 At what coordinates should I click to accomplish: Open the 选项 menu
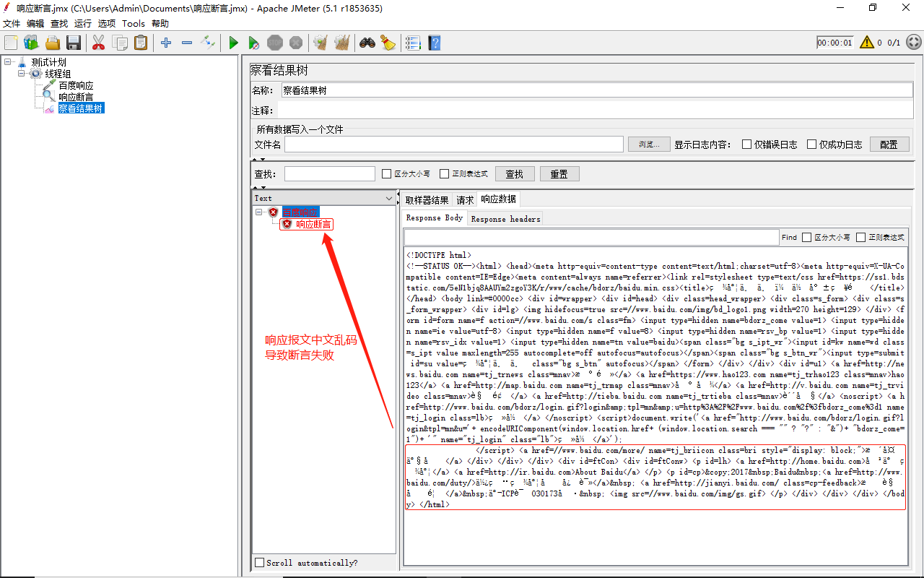[x=107, y=24]
